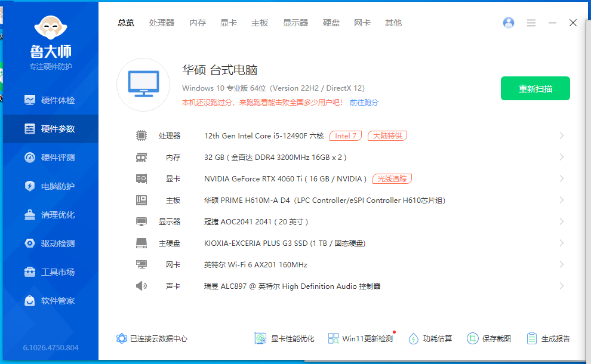591x364 pixels.
Task: Open Win11更新检测 tool
Action: pos(361,338)
